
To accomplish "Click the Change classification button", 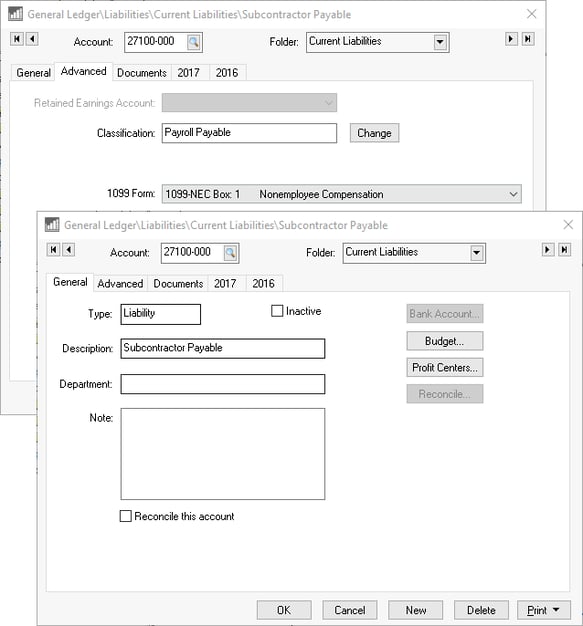I will [x=374, y=133].
